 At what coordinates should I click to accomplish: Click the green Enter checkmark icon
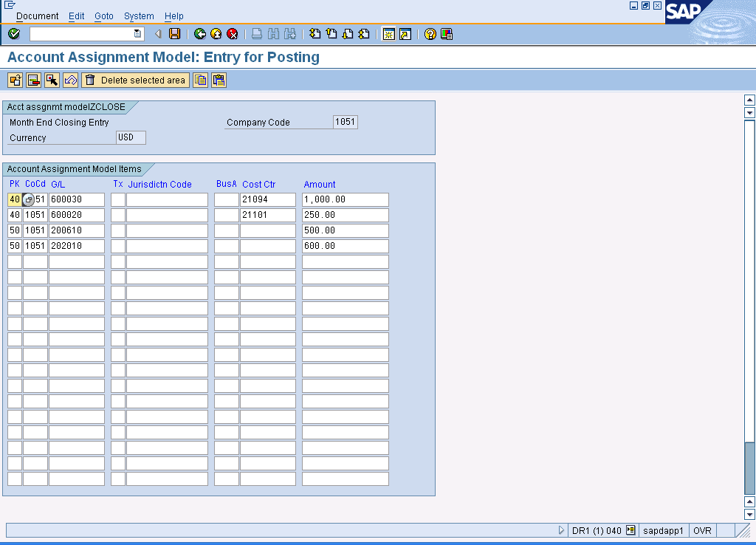click(x=14, y=34)
